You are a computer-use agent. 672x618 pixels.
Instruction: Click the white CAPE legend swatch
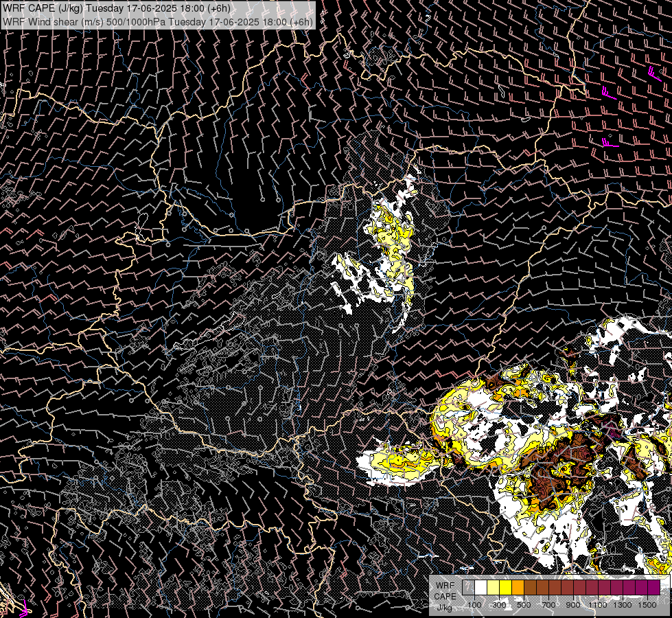point(481,587)
